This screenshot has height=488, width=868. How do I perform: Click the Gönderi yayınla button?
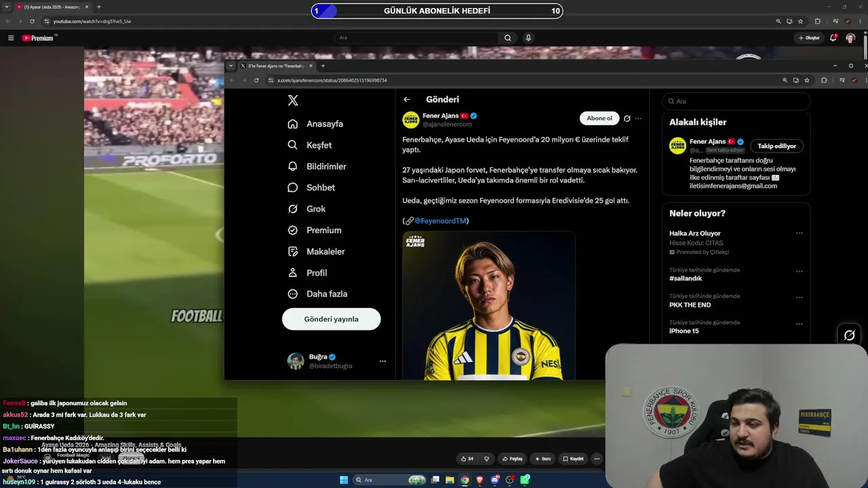[x=332, y=319]
